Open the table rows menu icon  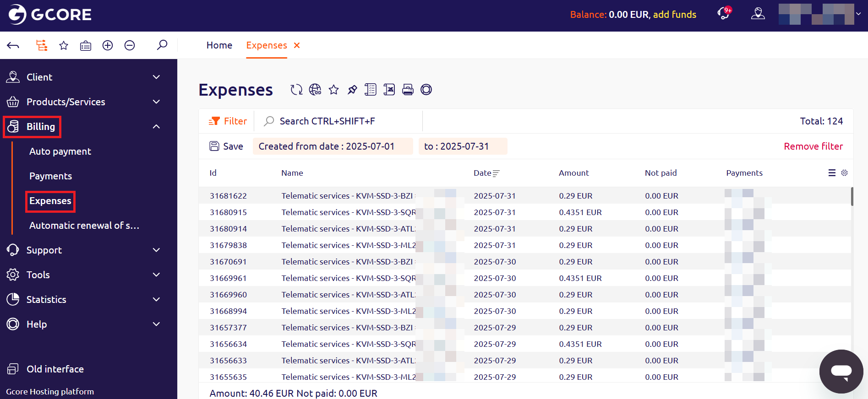pyautogui.click(x=832, y=173)
